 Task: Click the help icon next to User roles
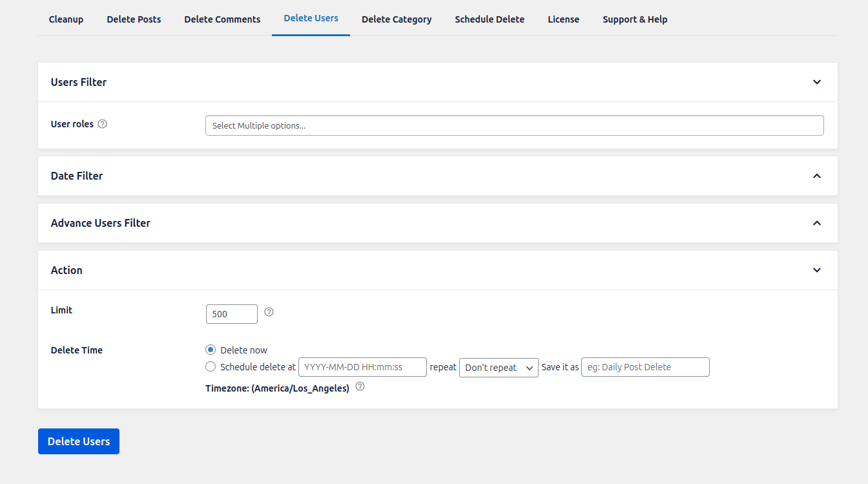click(x=102, y=124)
